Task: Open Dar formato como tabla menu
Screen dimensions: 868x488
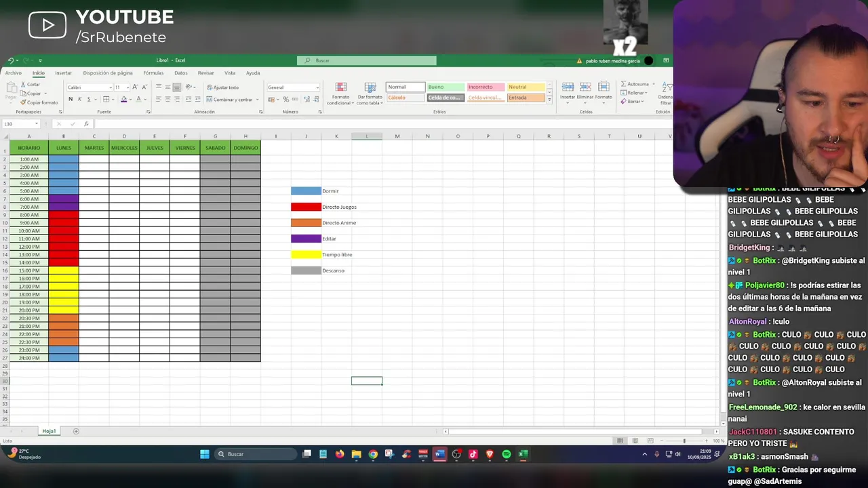Action: (x=370, y=94)
